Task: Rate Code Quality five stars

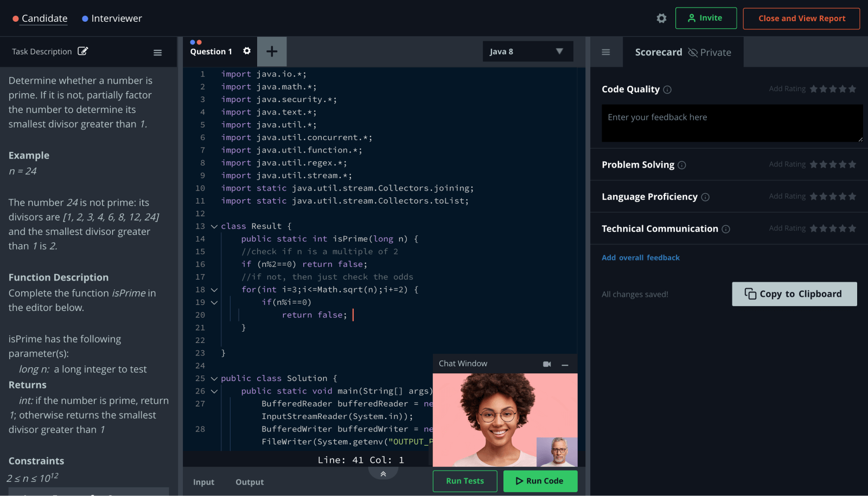Action: click(852, 89)
